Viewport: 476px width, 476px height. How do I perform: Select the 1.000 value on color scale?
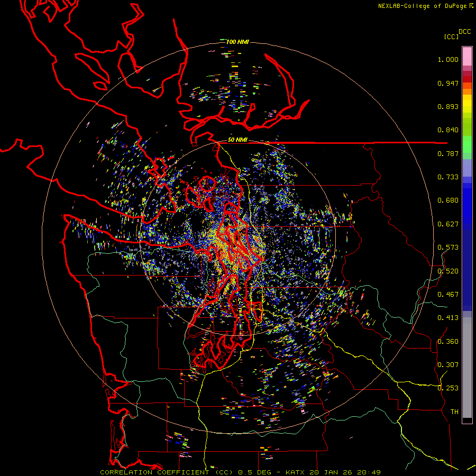click(x=448, y=59)
